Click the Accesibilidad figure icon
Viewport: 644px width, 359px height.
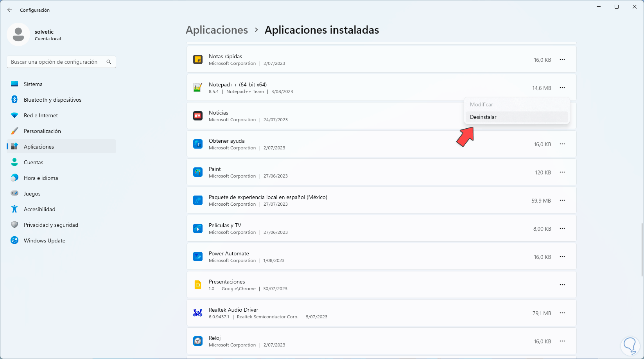(x=14, y=209)
